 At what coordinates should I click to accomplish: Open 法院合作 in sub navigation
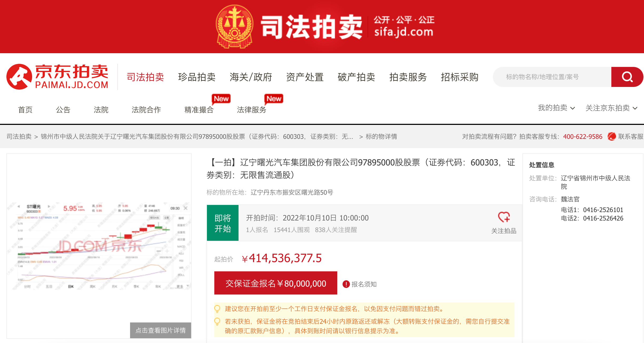[x=146, y=110]
